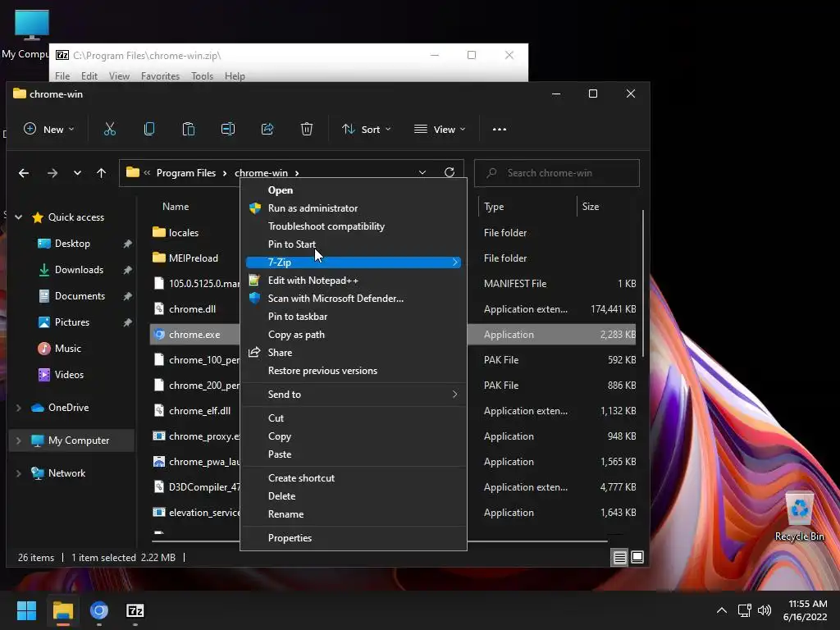Go back with the left arrow
Viewport: 840px width, 630px height.
coord(24,173)
